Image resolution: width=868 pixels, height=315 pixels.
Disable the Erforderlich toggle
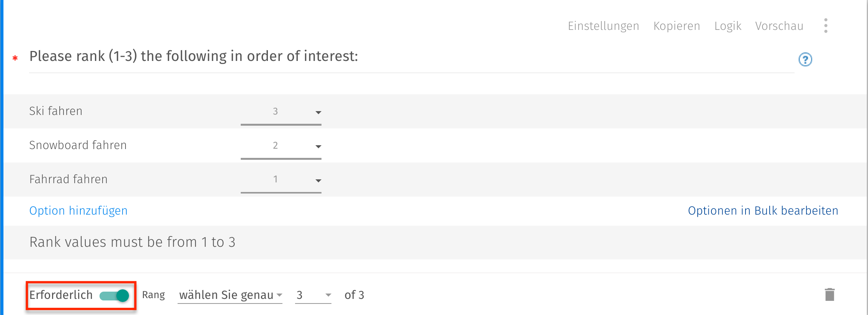tap(115, 295)
